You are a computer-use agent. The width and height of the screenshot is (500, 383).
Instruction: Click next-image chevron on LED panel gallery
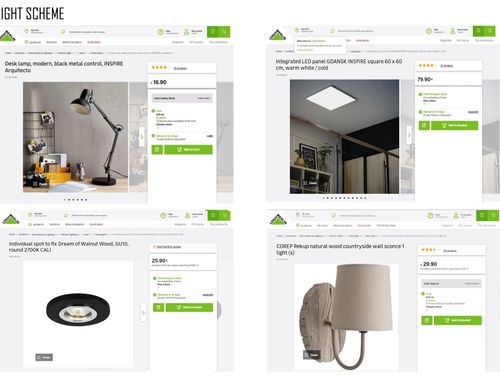(409, 135)
